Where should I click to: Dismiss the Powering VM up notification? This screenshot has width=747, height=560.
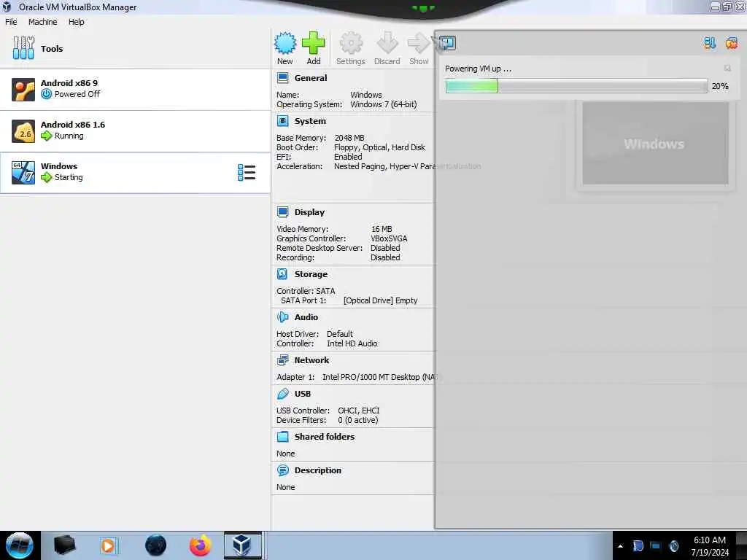[727, 68]
